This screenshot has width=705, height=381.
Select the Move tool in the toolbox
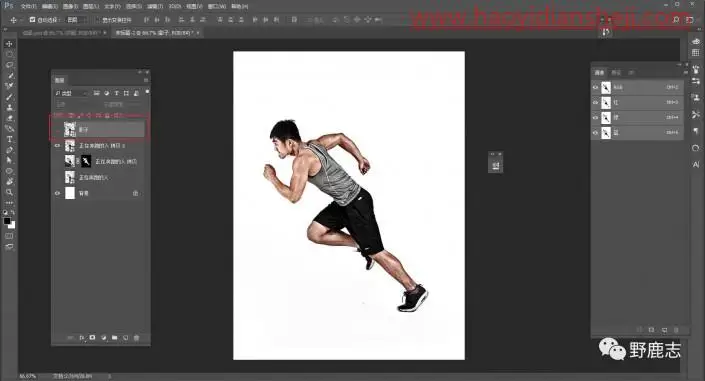pos(9,44)
